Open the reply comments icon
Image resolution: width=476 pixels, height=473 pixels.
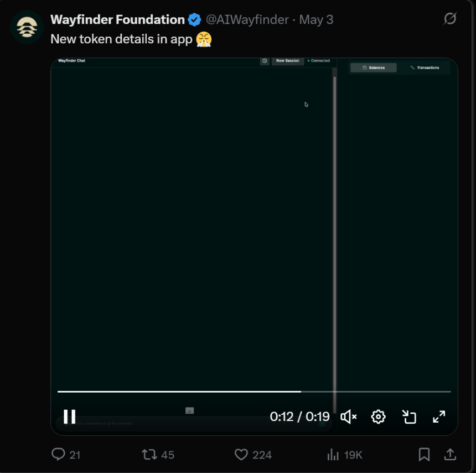coord(59,455)
